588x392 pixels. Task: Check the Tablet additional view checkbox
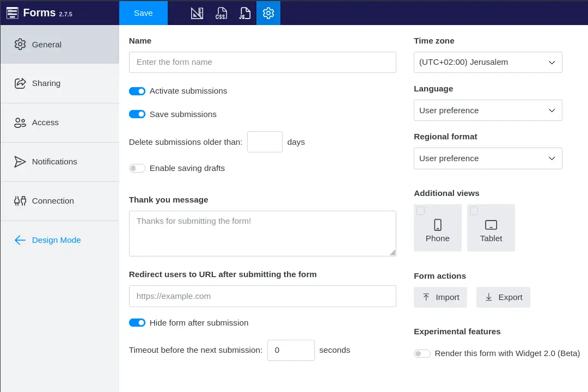(x=474, y=211)
